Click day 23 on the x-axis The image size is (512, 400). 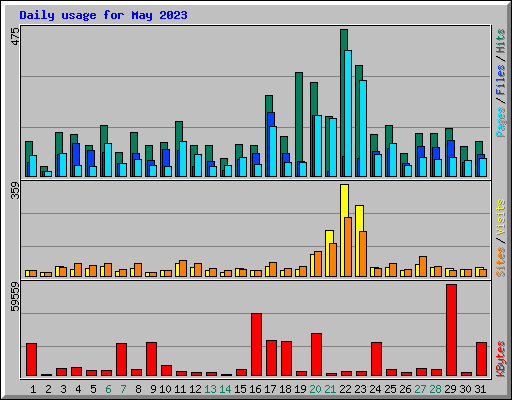(360, 389)
